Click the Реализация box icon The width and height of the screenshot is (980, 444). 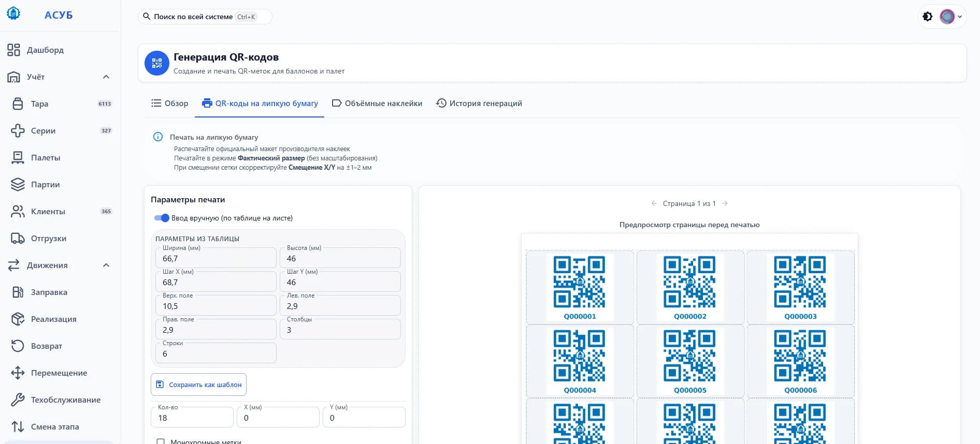(18, 319)
